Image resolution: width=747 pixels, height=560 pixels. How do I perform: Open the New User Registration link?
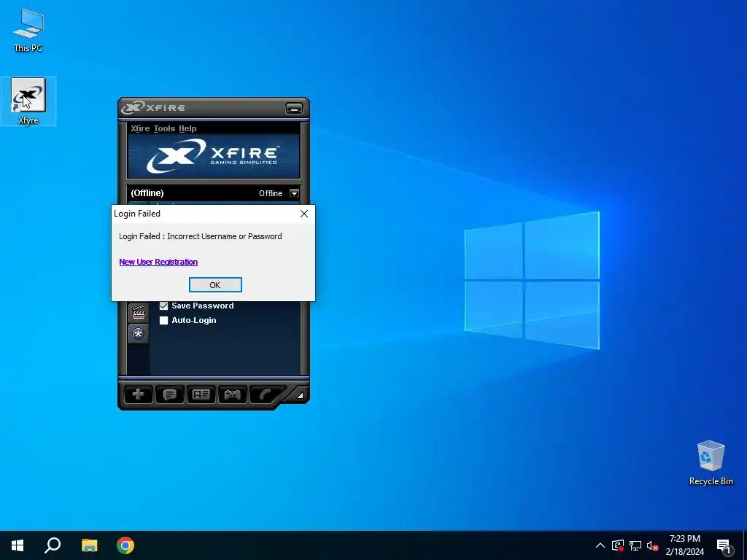click(x=158, y=262)
